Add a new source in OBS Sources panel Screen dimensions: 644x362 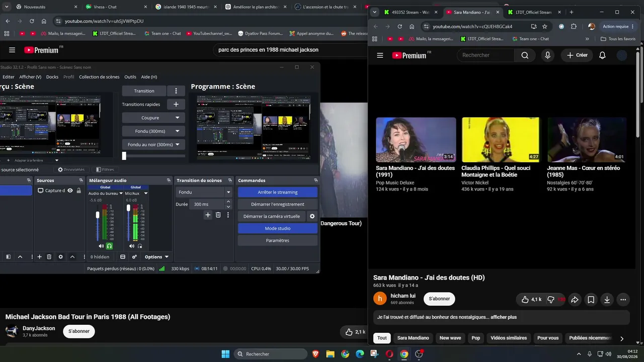click(39, 257)
